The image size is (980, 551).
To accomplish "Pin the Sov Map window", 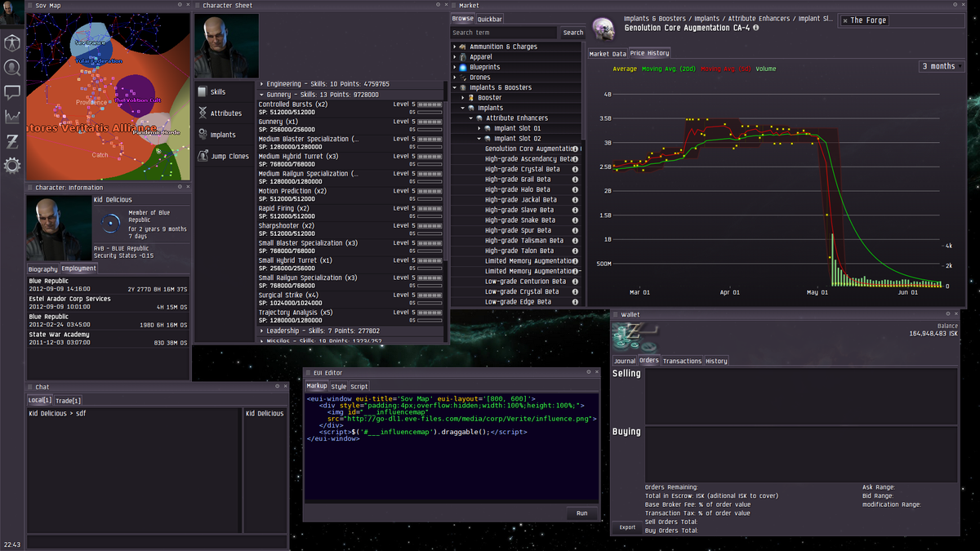I will tap(180, 5).
